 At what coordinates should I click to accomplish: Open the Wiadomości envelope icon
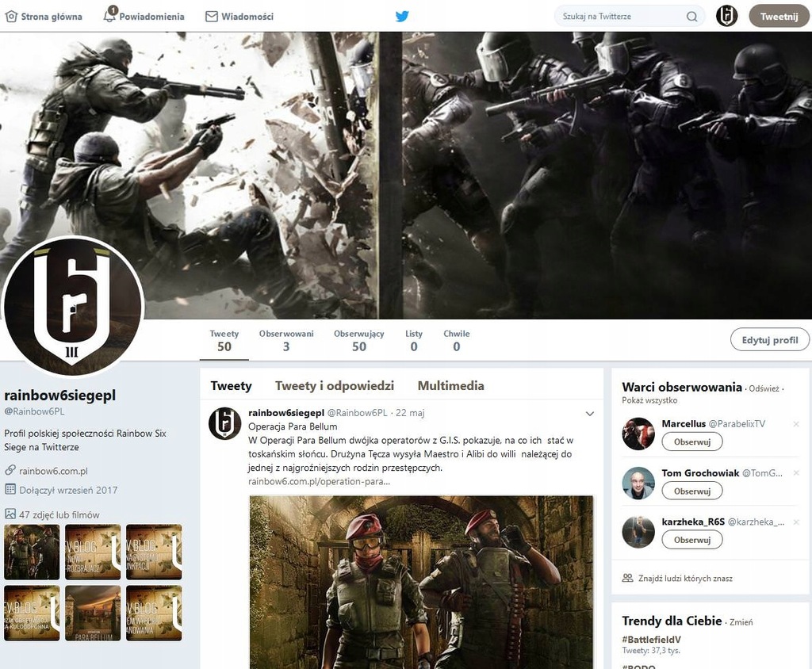[211, 17]
